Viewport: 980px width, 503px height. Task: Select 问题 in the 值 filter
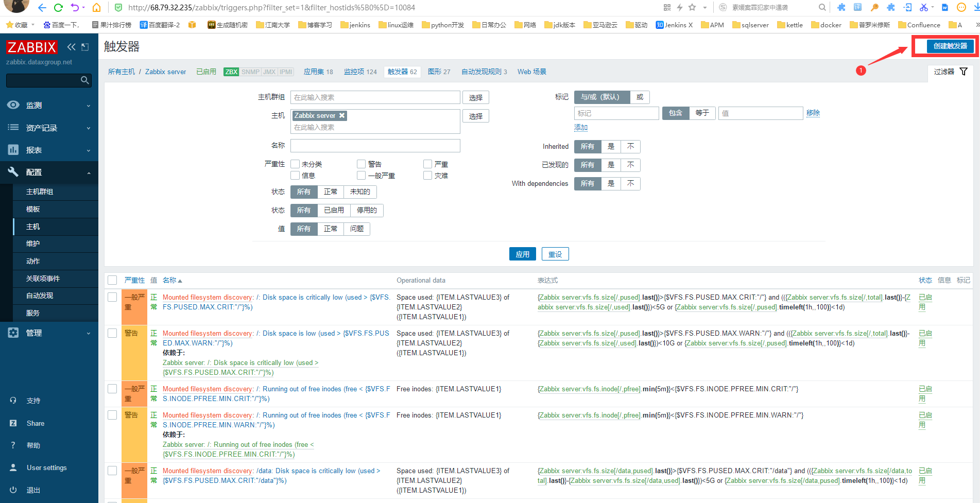tap(357, 229)
